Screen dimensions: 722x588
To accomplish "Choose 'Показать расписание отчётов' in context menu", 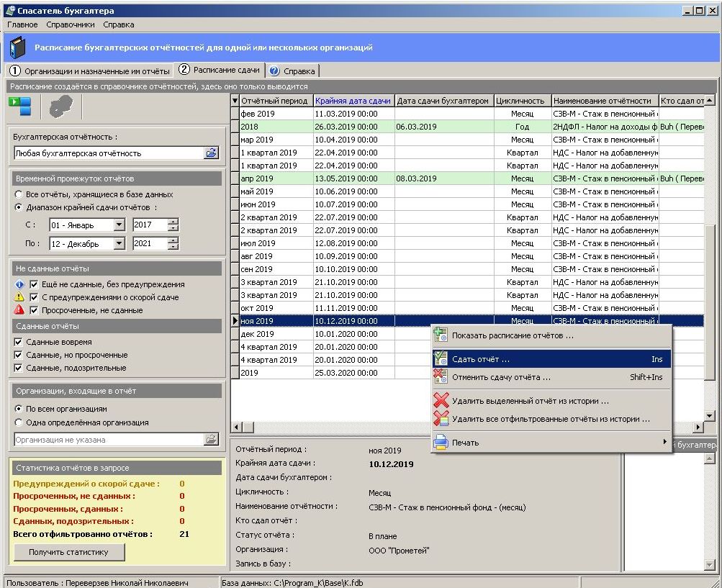I will [x=513, y=335].
